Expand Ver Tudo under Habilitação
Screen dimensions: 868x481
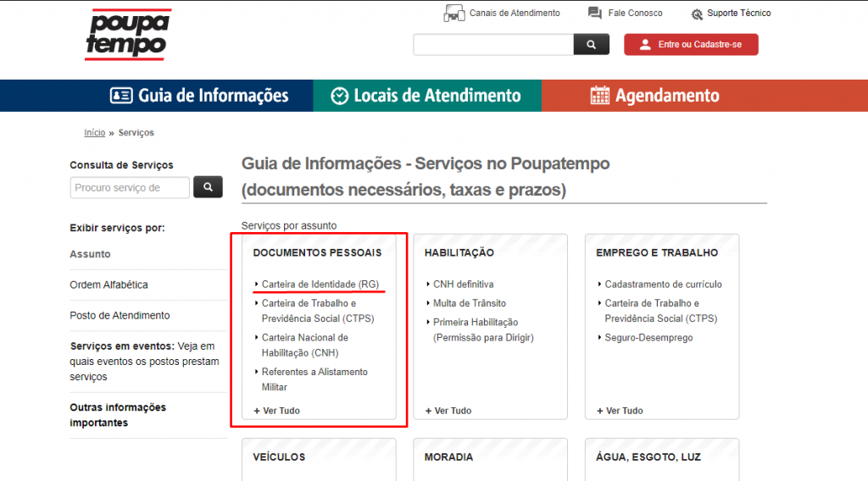(x=448, y=411)
